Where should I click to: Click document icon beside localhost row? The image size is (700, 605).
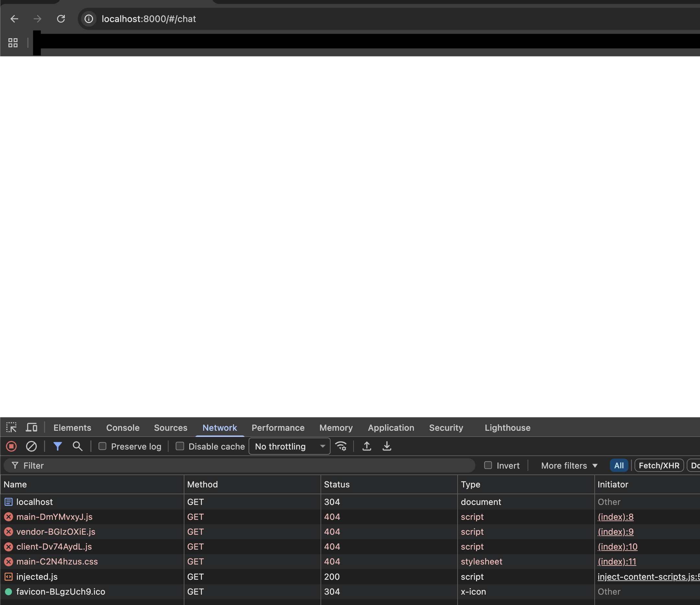[x=8, y=502]
